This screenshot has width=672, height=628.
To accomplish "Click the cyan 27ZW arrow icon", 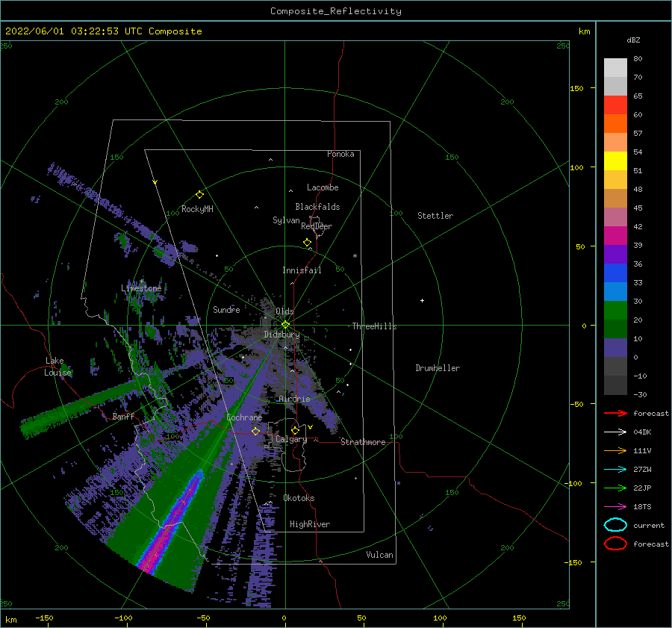I will coord(615,470).
